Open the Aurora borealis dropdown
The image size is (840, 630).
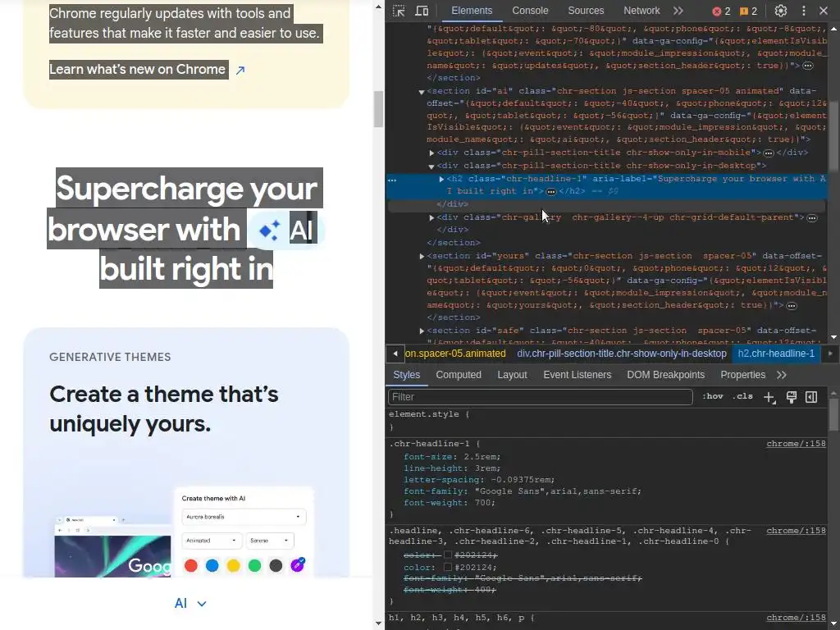point(244,517)
